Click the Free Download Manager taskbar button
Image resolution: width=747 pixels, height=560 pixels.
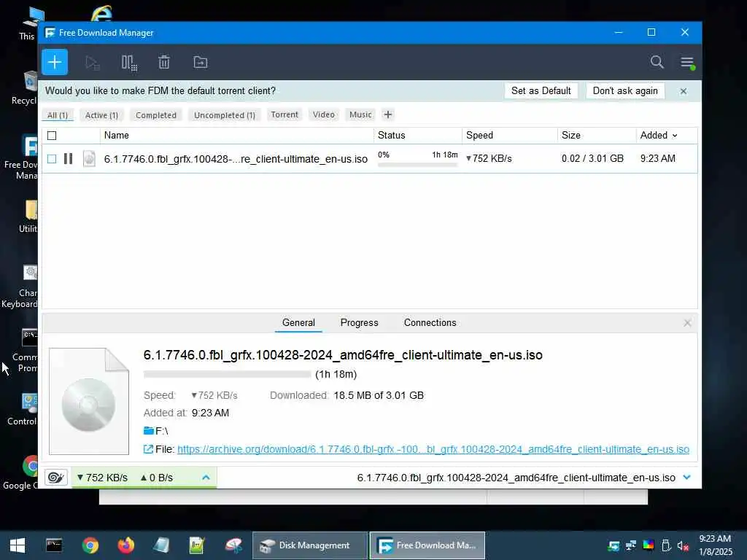[427, 545]
